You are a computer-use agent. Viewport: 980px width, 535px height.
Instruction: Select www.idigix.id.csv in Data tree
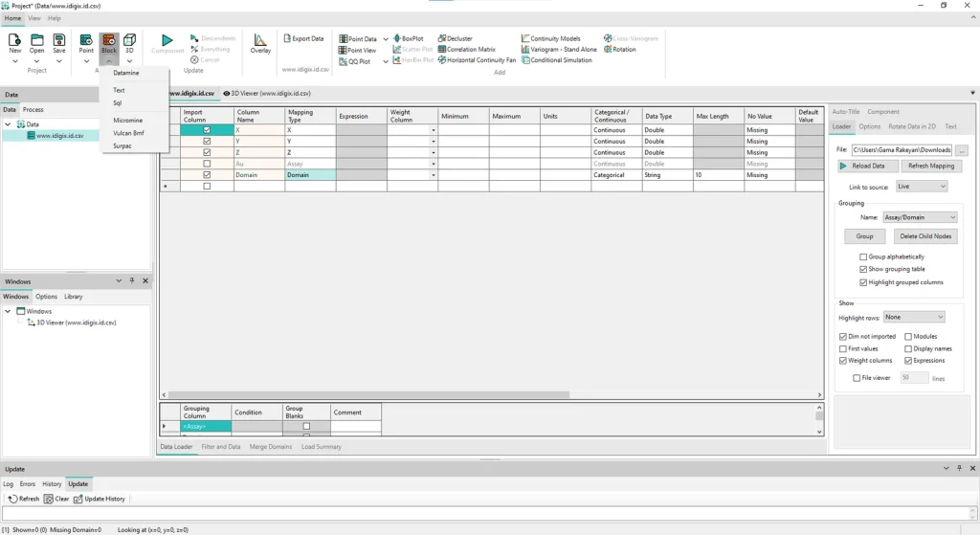[59, 136]
